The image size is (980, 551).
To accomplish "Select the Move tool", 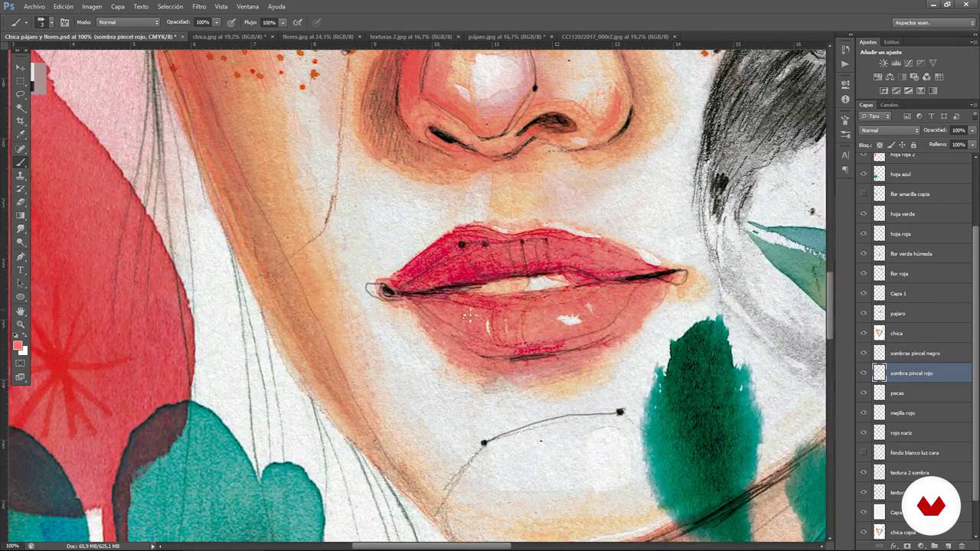I will (21, 68).
